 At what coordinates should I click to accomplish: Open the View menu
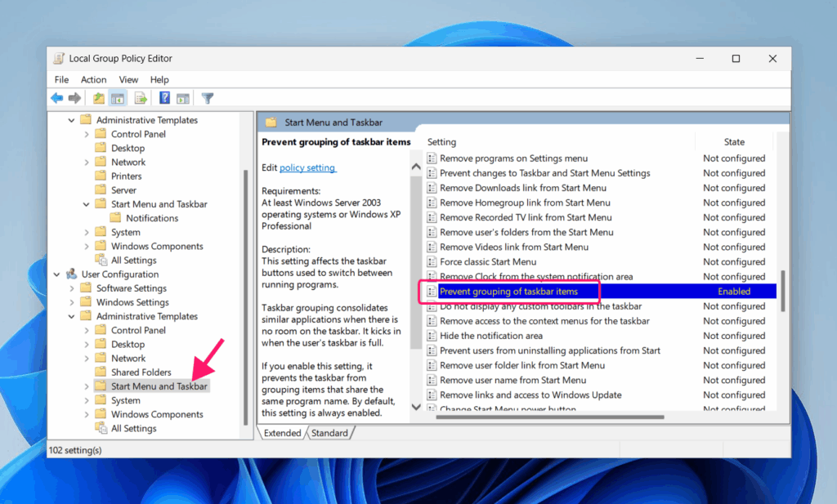[128, 79]
